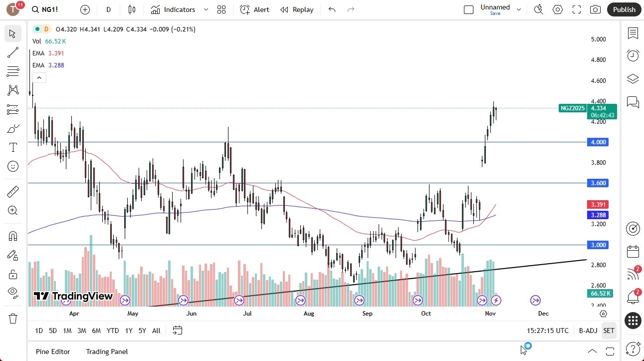Click the Publish button
This screenshot has width=644, height=361.
coord(624,9)
